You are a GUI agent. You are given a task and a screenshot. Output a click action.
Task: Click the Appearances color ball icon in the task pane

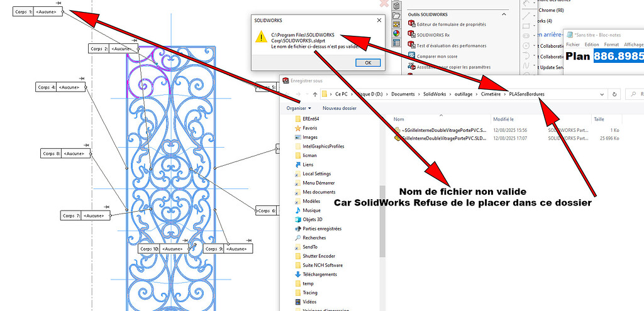click(396, 33)
